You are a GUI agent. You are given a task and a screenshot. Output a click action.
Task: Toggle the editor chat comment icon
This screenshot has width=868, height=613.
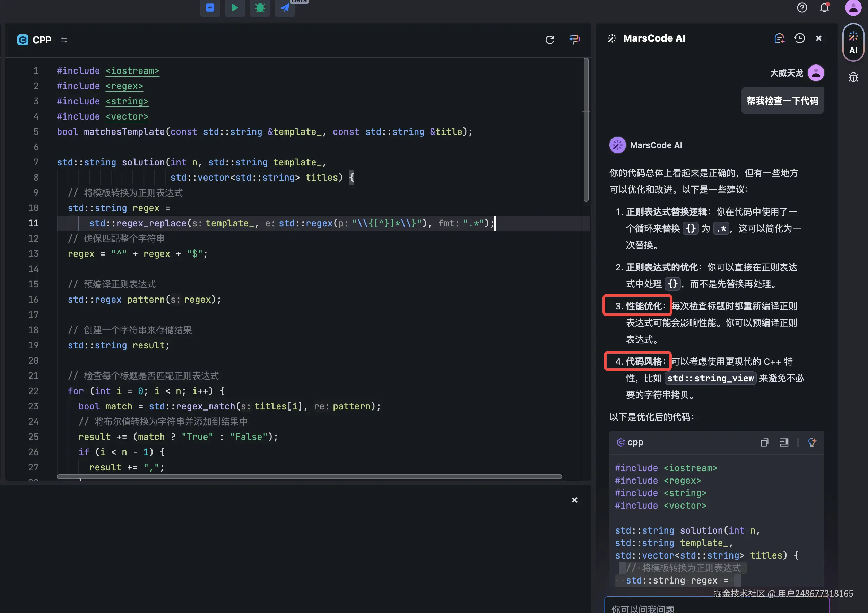(x=574, y=39)
